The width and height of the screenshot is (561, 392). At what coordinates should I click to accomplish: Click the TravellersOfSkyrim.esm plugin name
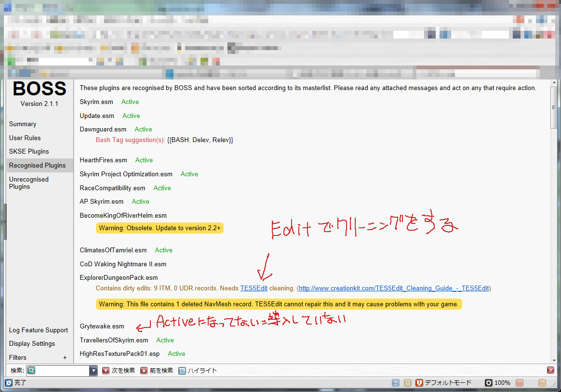pyautogui.click(x=114, y=340)
